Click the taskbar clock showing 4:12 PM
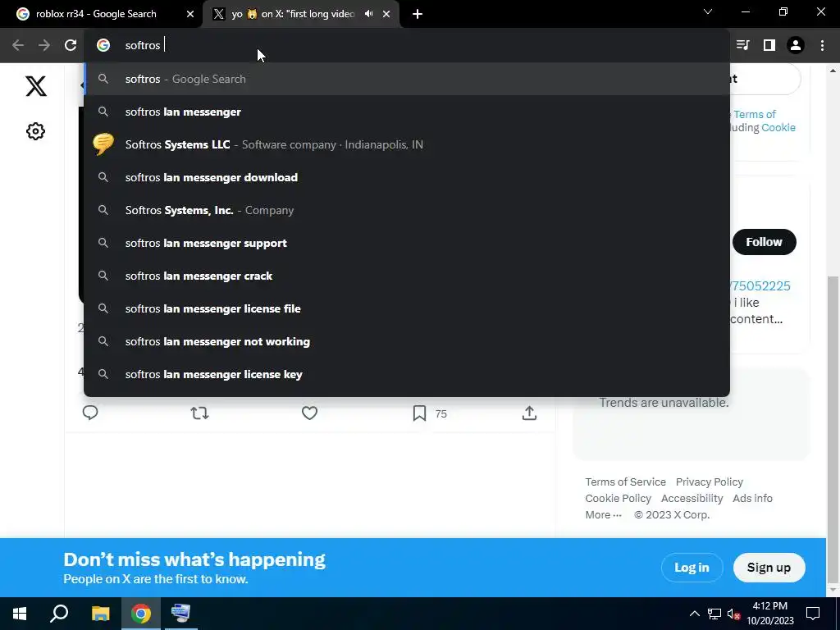This screenshot has height=630, width=840. [770, 614]
